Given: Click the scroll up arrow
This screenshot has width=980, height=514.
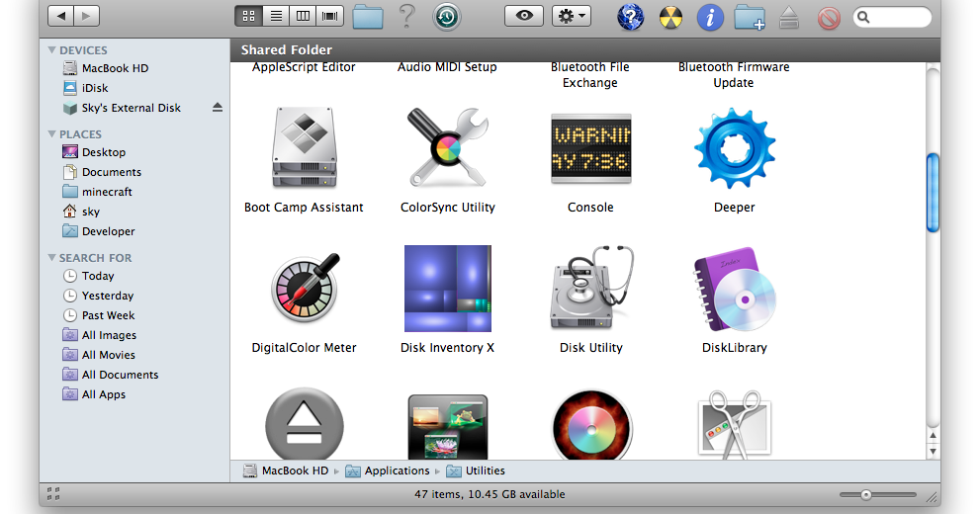Looking at the screenshot, I should tap(933, 436).
